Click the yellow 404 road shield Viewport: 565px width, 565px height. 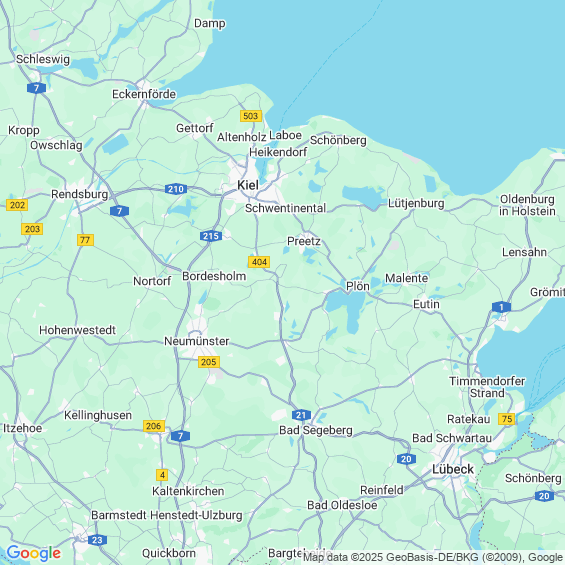pos(259,262)
